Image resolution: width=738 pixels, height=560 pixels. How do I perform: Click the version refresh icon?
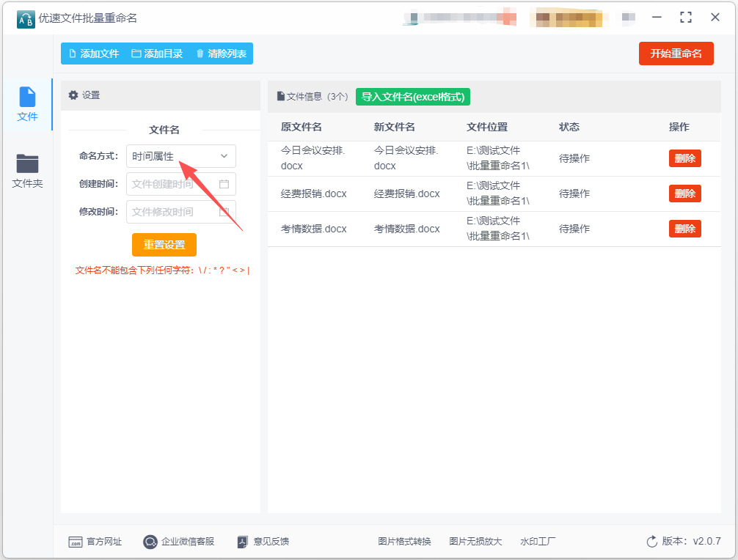(x=652, y=542)
